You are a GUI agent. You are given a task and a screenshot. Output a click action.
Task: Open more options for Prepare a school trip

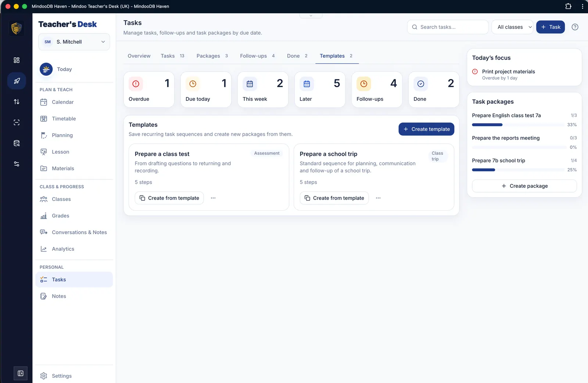click(x=378, y=198)
